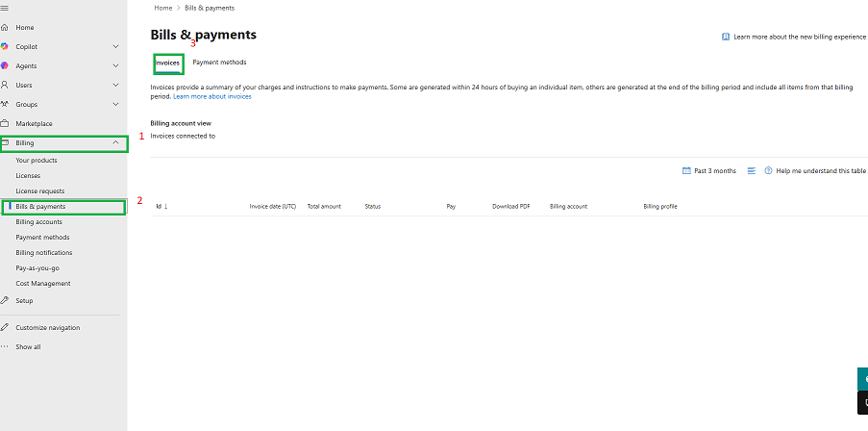Open Payment methods in sidebar
Screen dimensions: 868x431
42,237
